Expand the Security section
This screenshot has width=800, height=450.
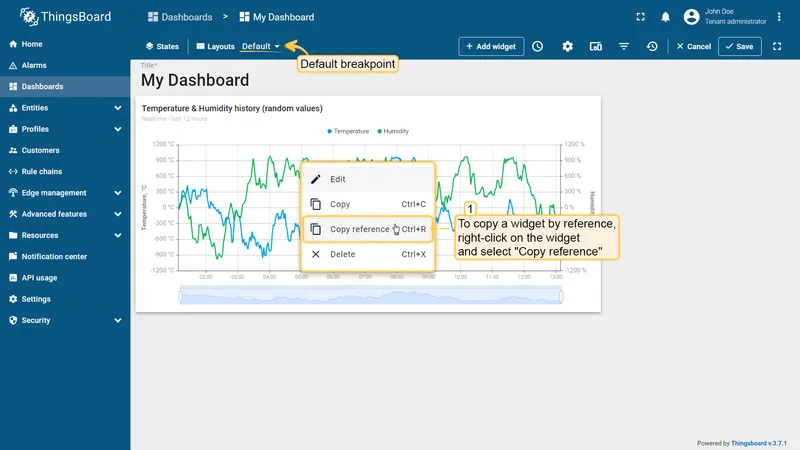coord(65,320)
